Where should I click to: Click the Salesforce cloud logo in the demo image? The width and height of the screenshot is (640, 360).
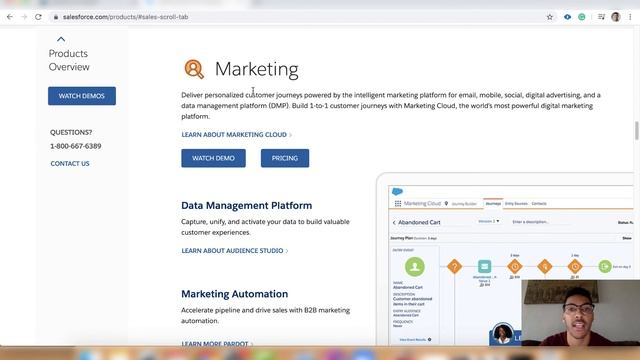pyautogui.click(x=397, y=191)
